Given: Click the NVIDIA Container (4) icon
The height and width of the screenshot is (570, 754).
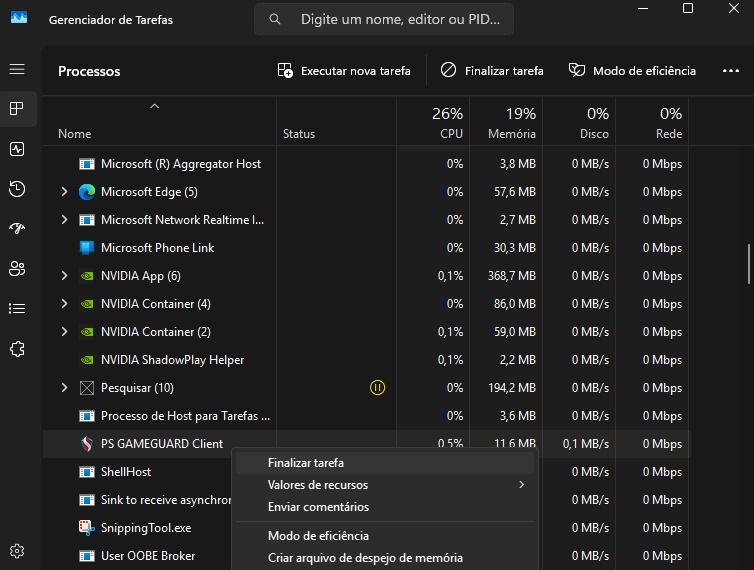Looking at the screenshot, I should point(87,304).
